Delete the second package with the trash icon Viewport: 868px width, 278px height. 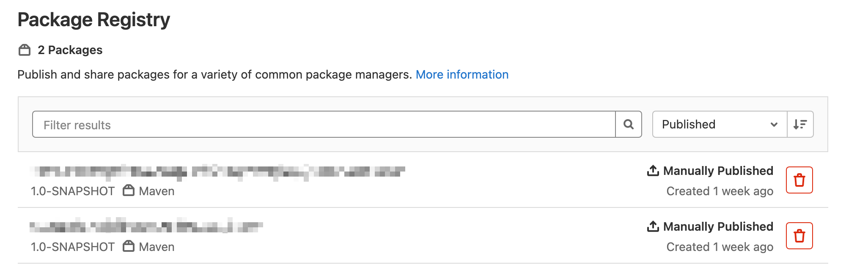[x=799, y=236]
